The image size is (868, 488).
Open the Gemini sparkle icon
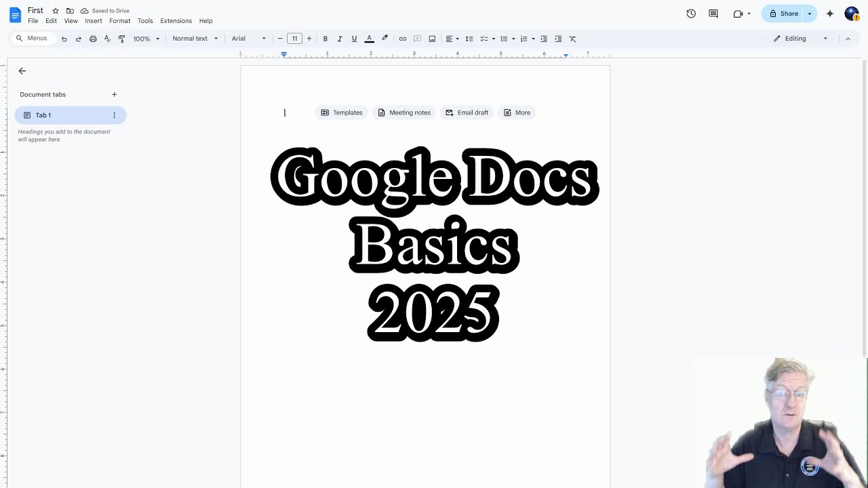830,14
